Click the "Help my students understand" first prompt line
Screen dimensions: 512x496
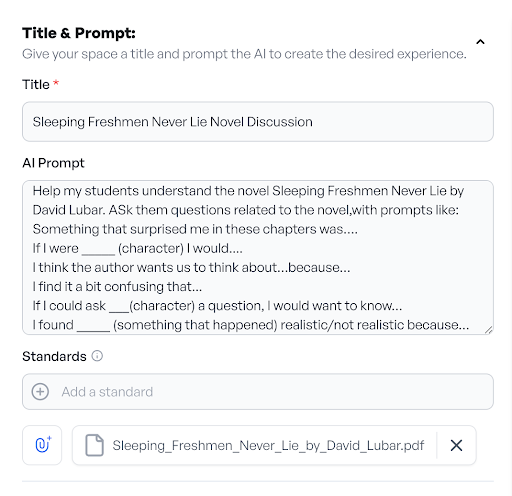tap(248, 191)
